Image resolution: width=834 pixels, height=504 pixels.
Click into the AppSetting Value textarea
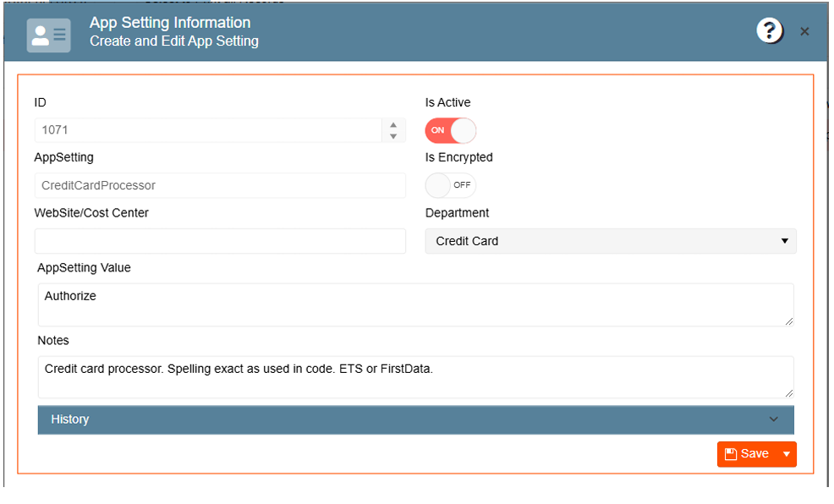pos(415,304)
